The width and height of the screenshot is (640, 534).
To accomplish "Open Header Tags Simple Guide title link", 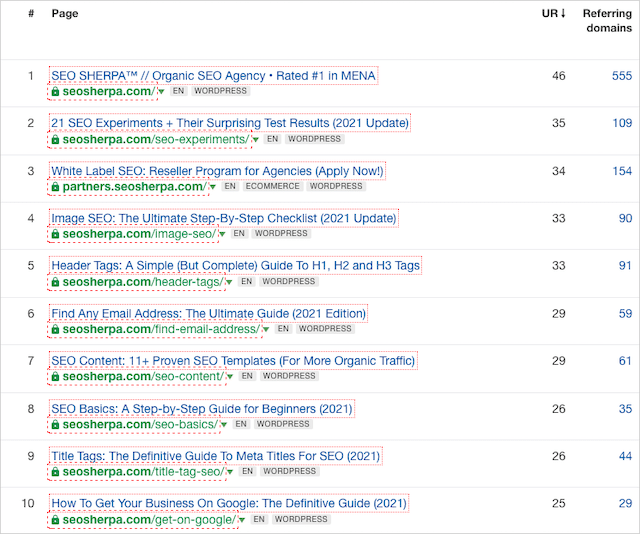I will coord(236,266).
